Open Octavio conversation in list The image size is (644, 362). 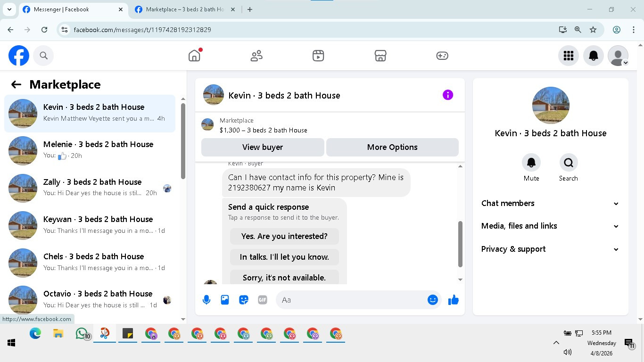click(x=90, y=300)
